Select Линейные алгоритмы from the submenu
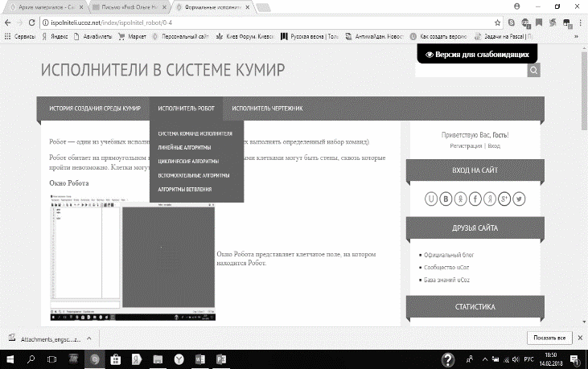Image resolution: width=588 pixels, height=369 pixels. tap(185, 148)
